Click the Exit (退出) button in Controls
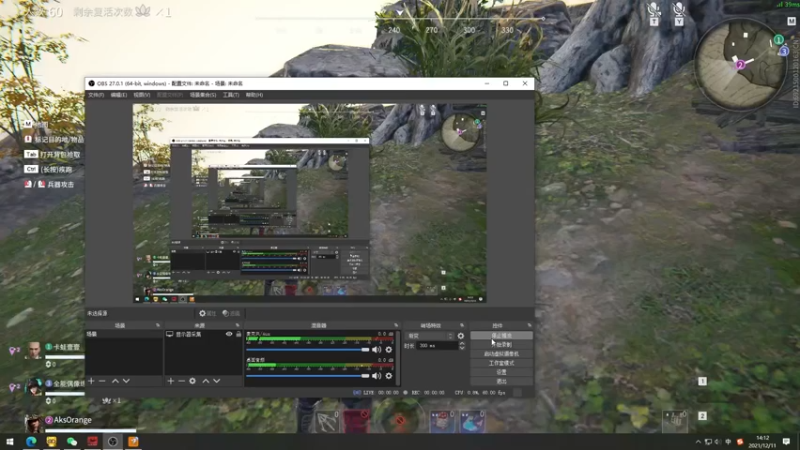 502,382
